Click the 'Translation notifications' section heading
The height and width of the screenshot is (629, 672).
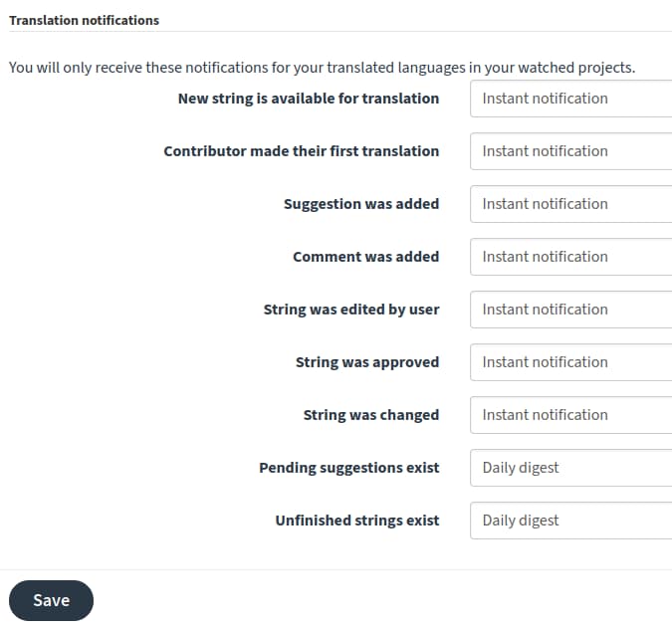click(x=84, y=20)
